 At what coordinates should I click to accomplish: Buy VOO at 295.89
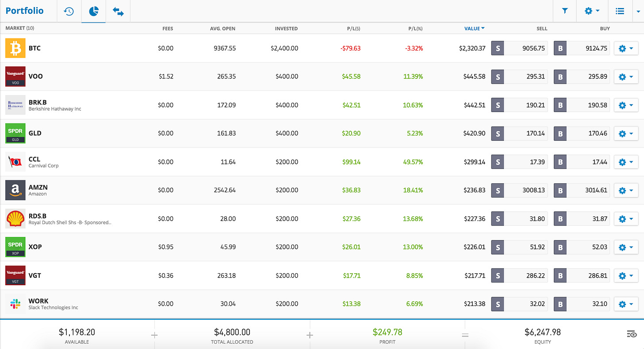click(582, 77)
